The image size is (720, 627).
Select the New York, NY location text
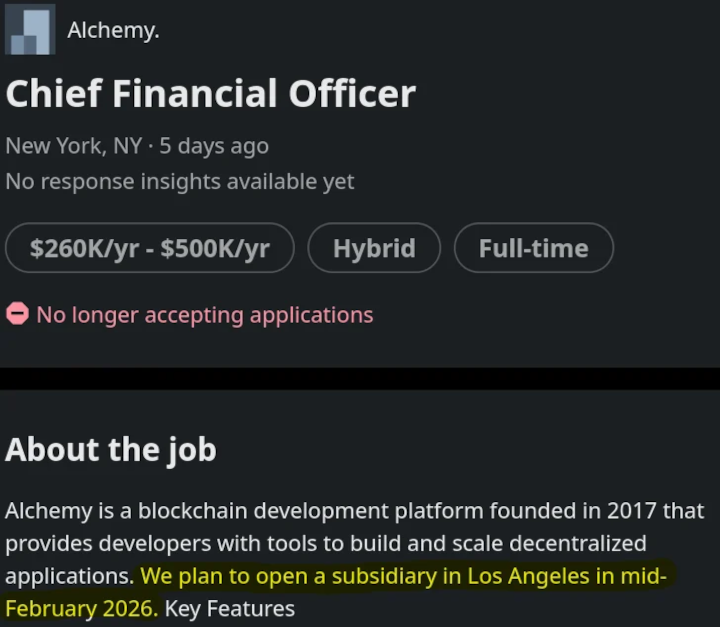[x=73, y=145]
